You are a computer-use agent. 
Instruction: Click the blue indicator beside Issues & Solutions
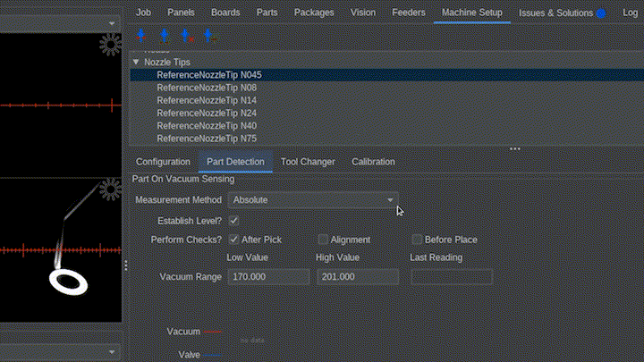(x=601, y=13)
